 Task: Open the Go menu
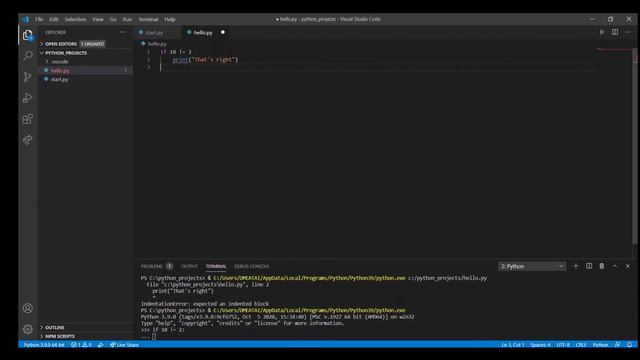click(113, 19)
